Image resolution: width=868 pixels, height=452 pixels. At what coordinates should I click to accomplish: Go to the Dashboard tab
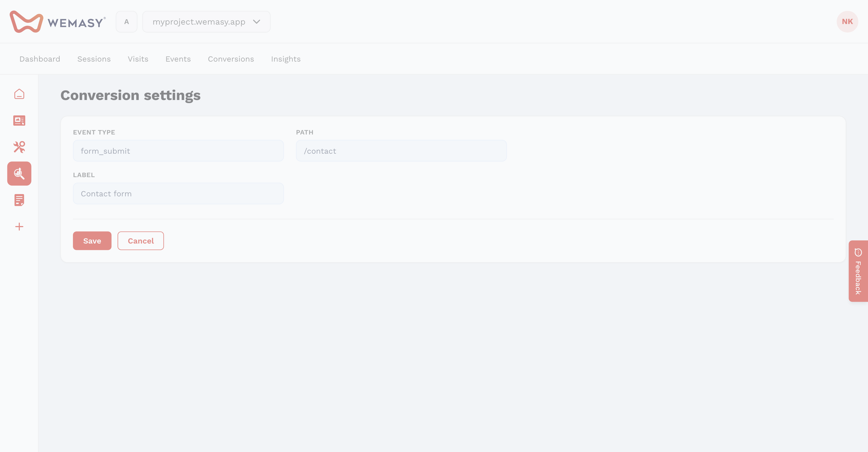pyautogui.click(x=40, y=59)
